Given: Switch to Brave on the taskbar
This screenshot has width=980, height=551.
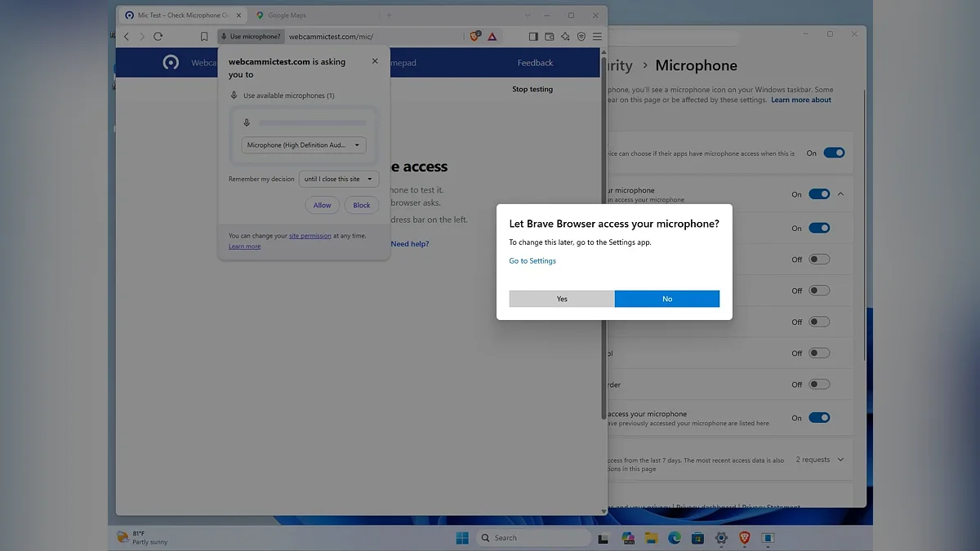Looking at the screenshot, I should pyautogui.click(x=744, y=538).
